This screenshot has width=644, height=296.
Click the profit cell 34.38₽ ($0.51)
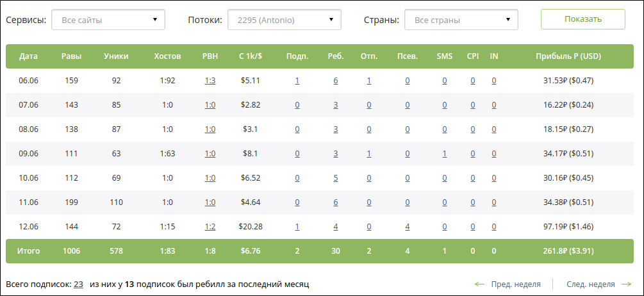[568, 202]
